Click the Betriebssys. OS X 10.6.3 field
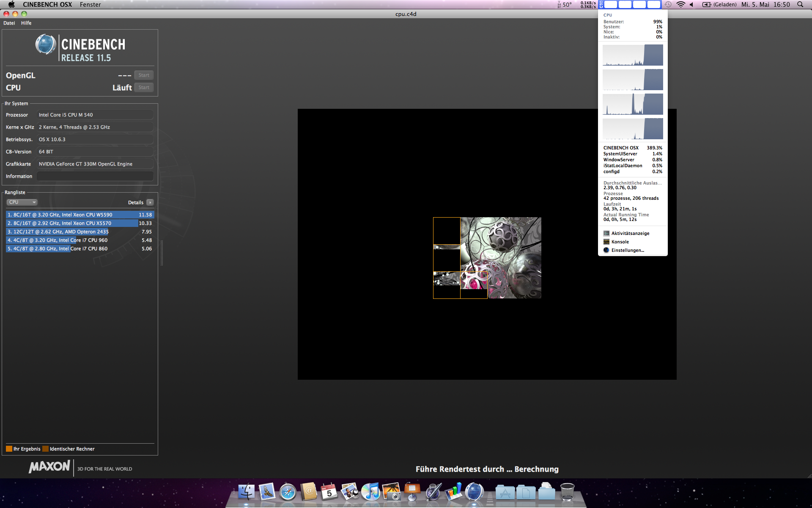The image size is (812, 508). 95,139
